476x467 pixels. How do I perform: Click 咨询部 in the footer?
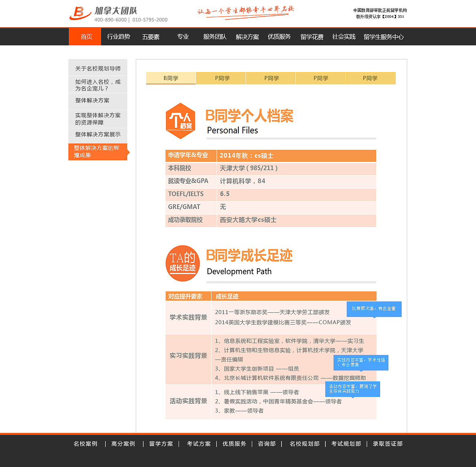coord(267,444)
